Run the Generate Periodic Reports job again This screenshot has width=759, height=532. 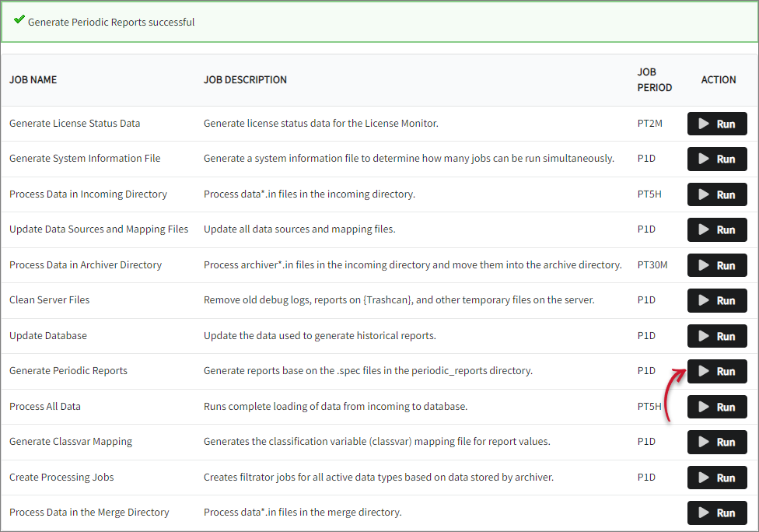click(716, 371)
